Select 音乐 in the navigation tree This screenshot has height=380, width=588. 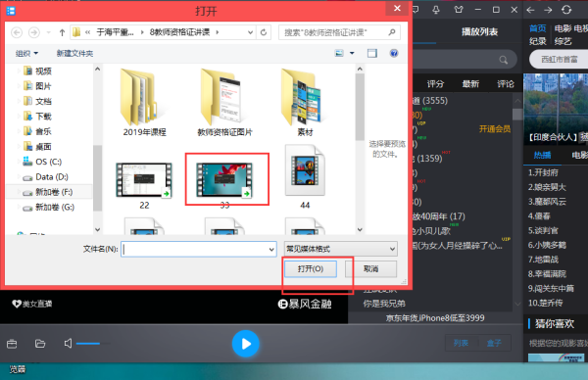tap(43, 131)
